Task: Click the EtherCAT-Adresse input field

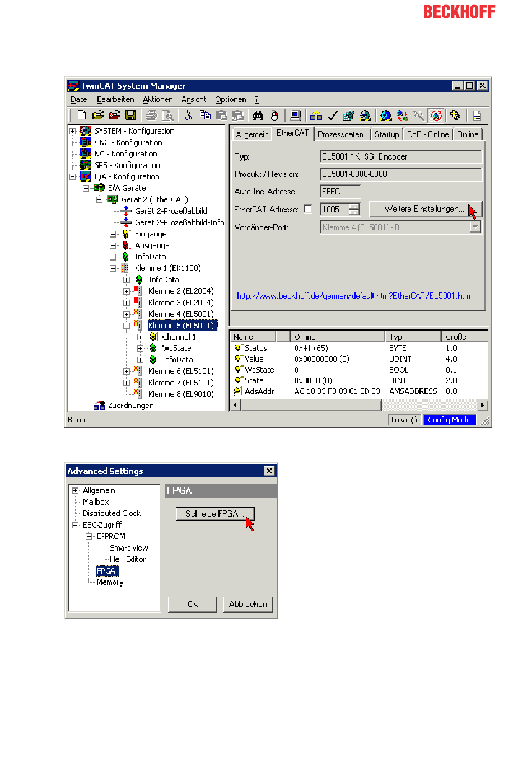Action: click(334, 209)
